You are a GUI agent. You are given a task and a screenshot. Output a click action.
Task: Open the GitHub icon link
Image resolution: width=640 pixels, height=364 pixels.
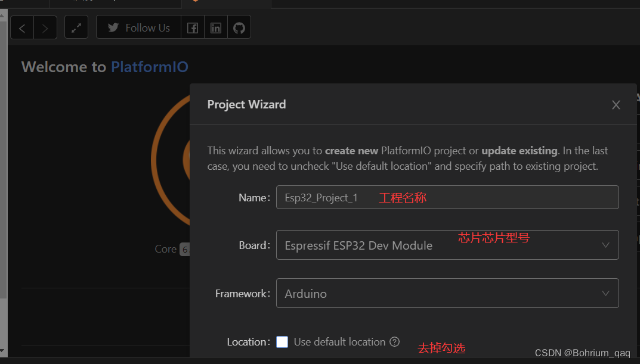[x=239, y=27]
